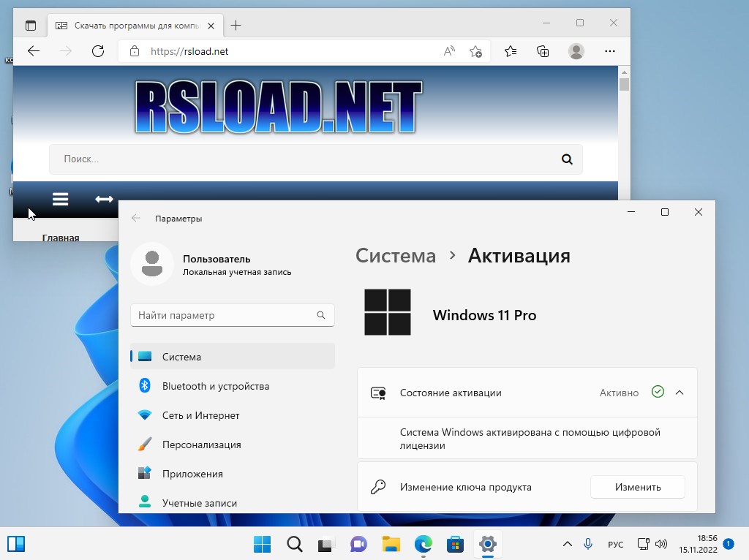Open the hamburger menu on rsload.net
The width and height of the screenshot is (749, 560).
pyautogui.click(x=60, y=199)
